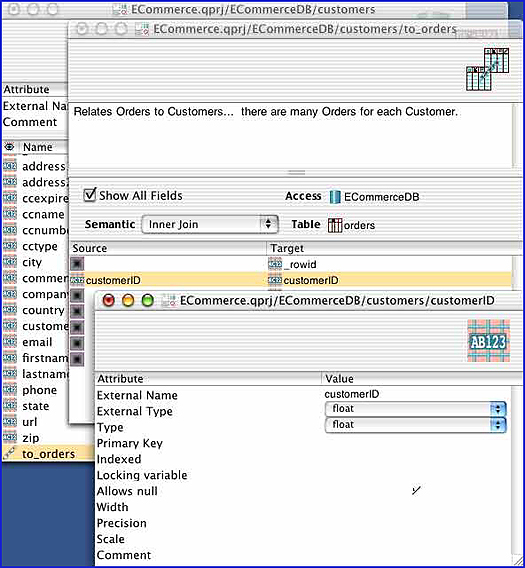The image size is (525, 568).
Task: Click the splitter handle below the comment
Action: click(296, 172)
